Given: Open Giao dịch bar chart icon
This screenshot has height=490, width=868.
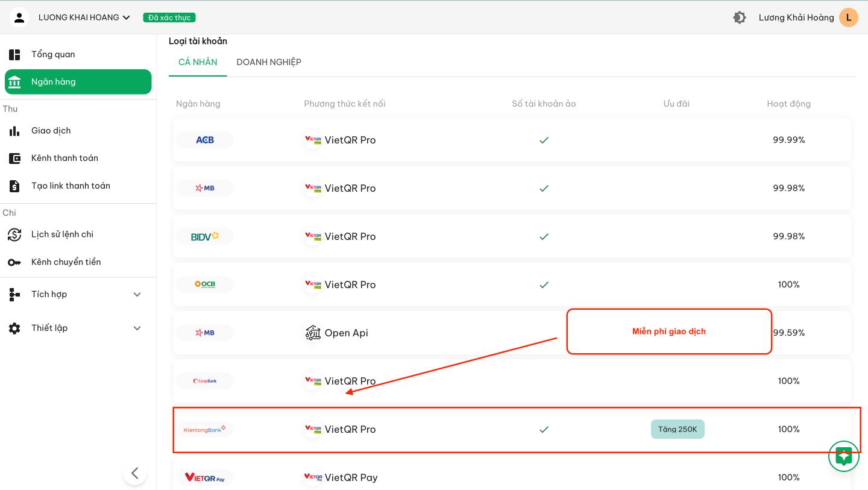Looking at the screenshot, I should tap(14, 131).
